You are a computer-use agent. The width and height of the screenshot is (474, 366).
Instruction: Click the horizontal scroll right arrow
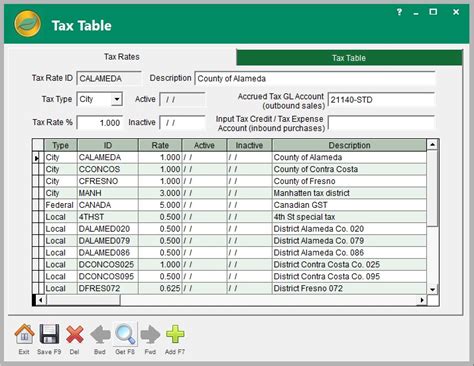(422, 300)
